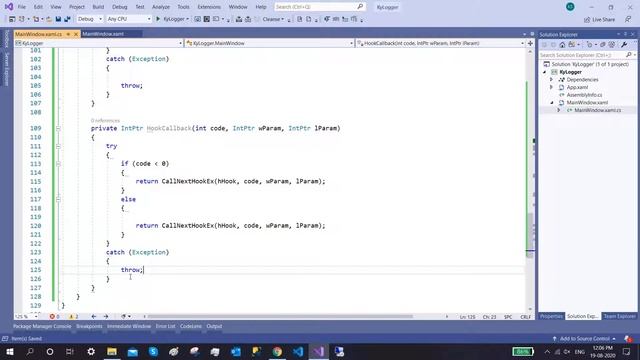Open the Debug configuration dropdown

tap(90, 19)
